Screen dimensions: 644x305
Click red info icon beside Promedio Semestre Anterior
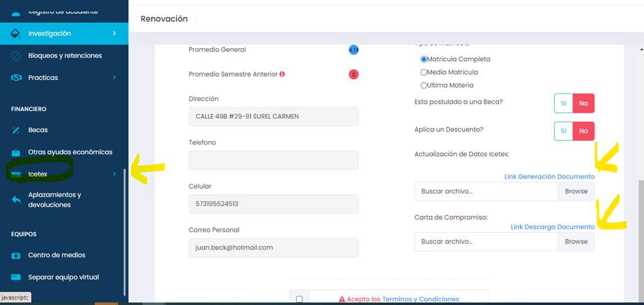(x=282, y=74)
